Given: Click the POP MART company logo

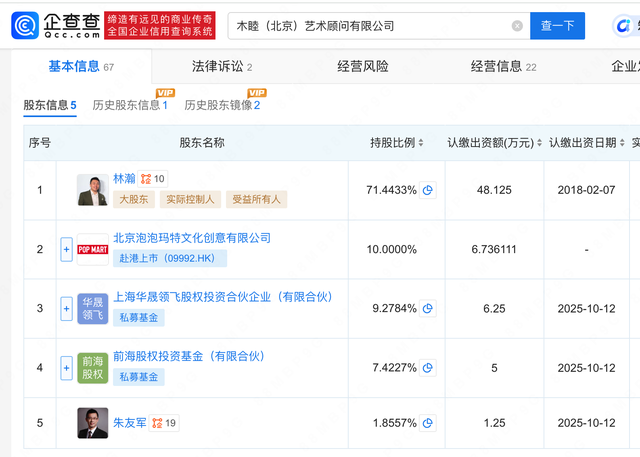Looking at the screenshot, I should [x=92, y=248].
